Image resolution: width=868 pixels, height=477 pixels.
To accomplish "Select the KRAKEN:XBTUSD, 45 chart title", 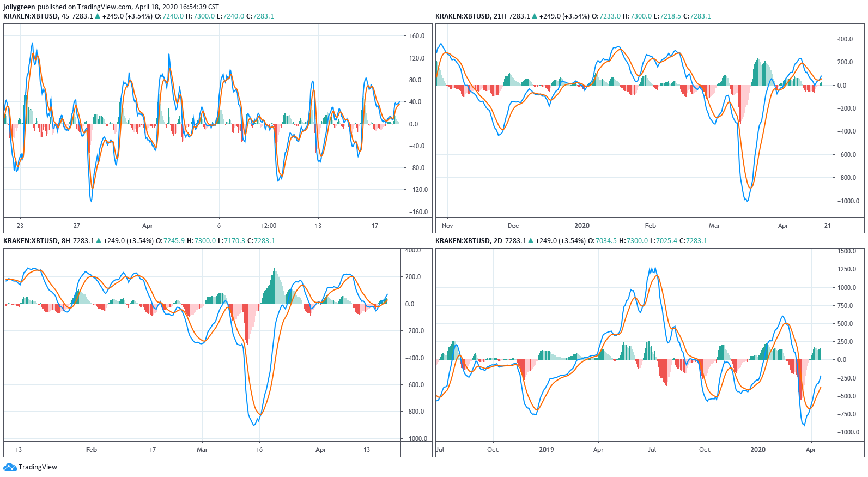I will (36, 16).
